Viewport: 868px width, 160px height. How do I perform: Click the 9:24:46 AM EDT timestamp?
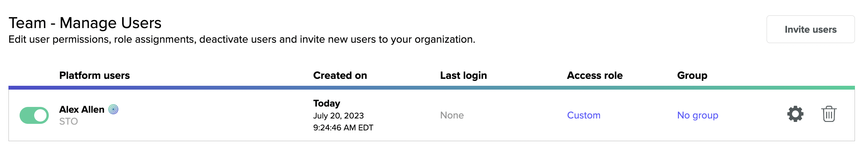tap(343, 128)
